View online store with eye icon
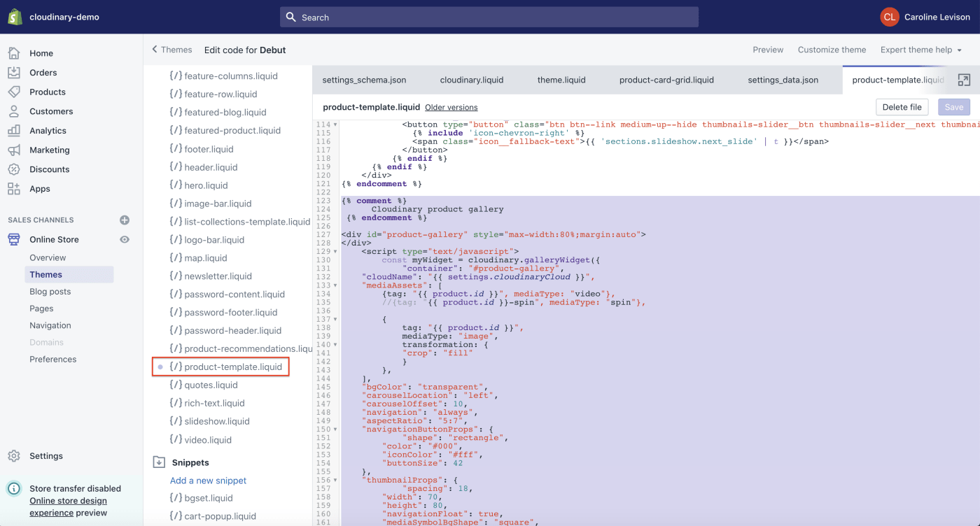The image size is (980, 526). point(125,239)
